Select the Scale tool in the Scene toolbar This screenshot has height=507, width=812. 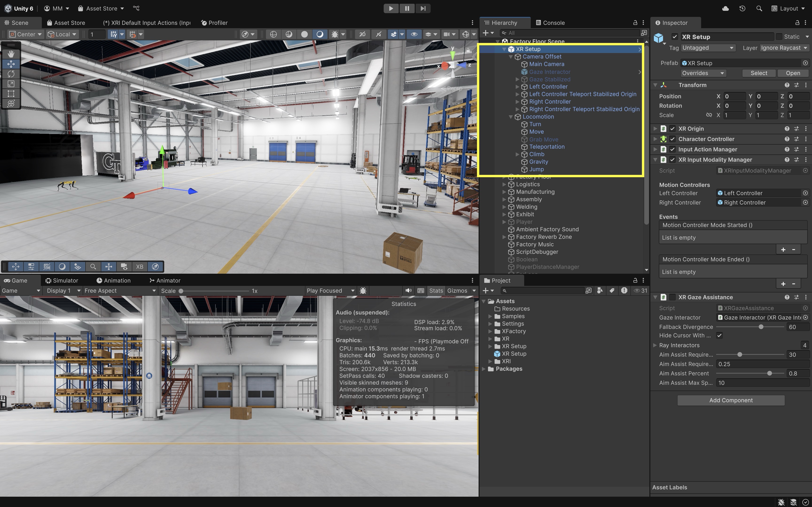(x=11, y=84)
